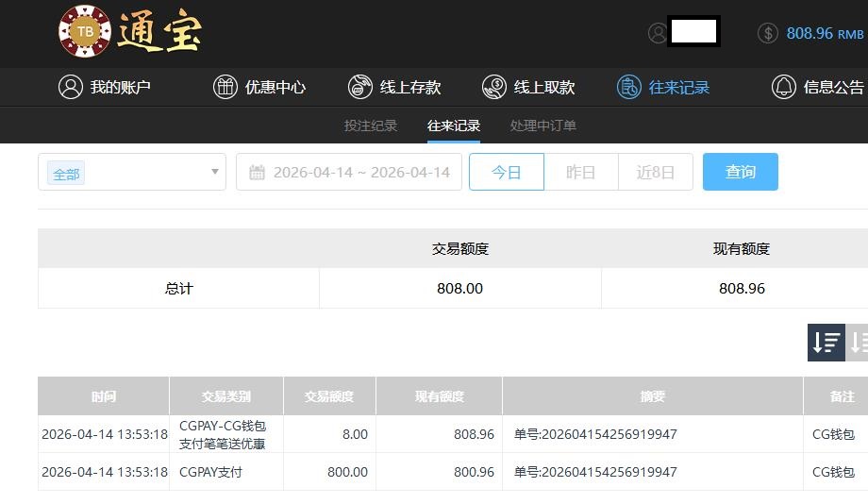Open 我的账户 account icon
Viewport: 868px width, 504px height.
click(71, 87)
